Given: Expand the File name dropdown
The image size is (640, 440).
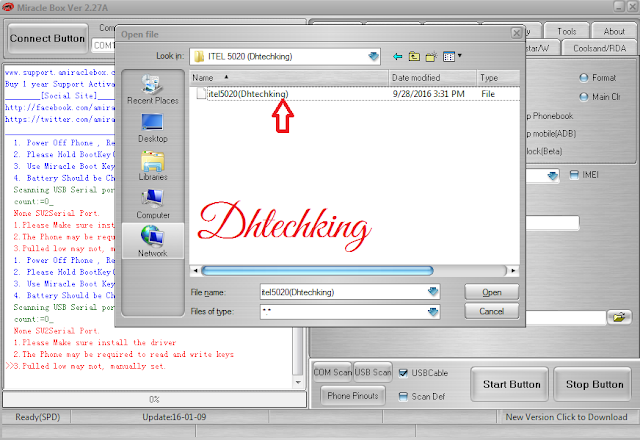Looking at the screenshot, I should 433,292.
